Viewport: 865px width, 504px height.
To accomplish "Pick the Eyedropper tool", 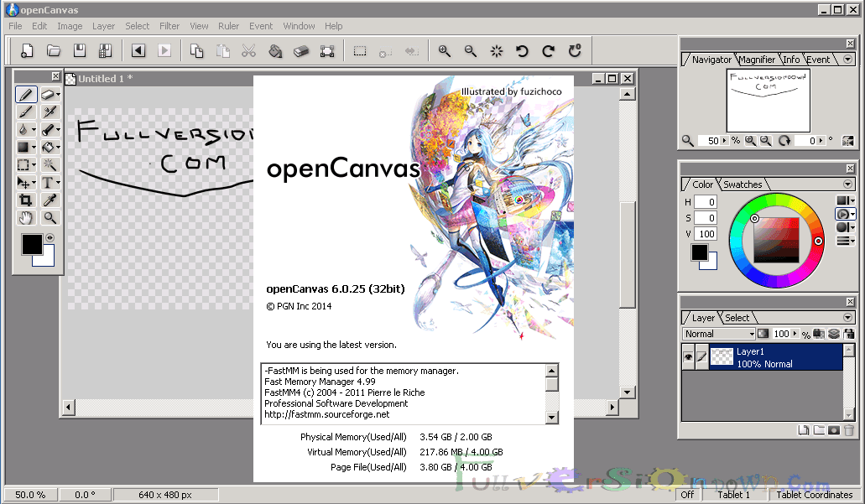I will coord(49,200).
